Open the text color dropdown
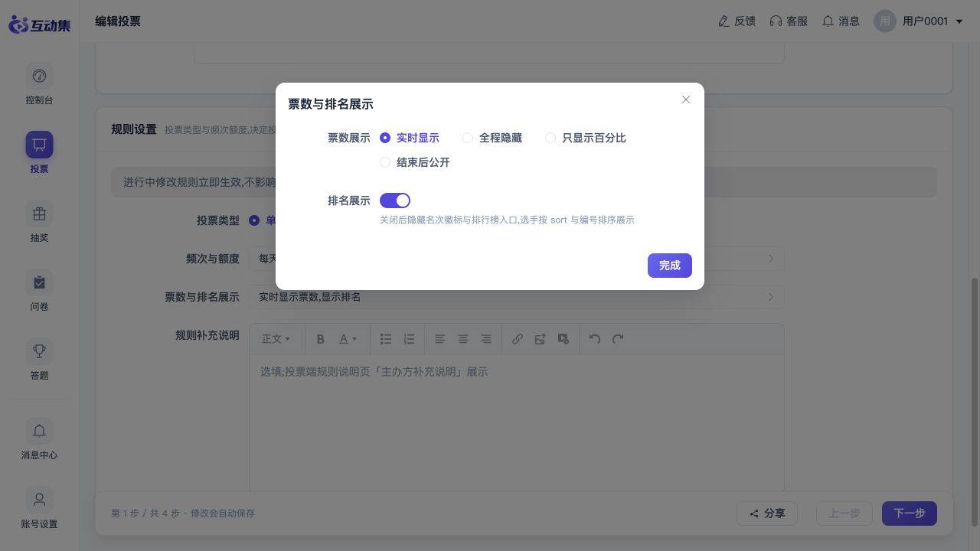 (x=348, y=339)
